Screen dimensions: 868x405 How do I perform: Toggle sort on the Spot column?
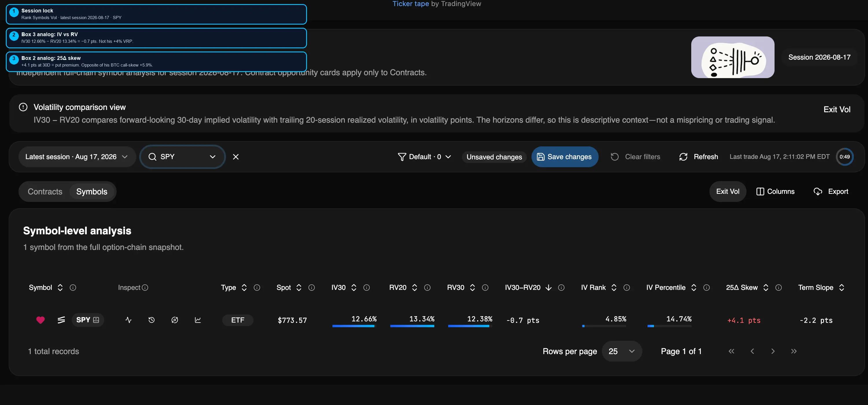point(299,288)
